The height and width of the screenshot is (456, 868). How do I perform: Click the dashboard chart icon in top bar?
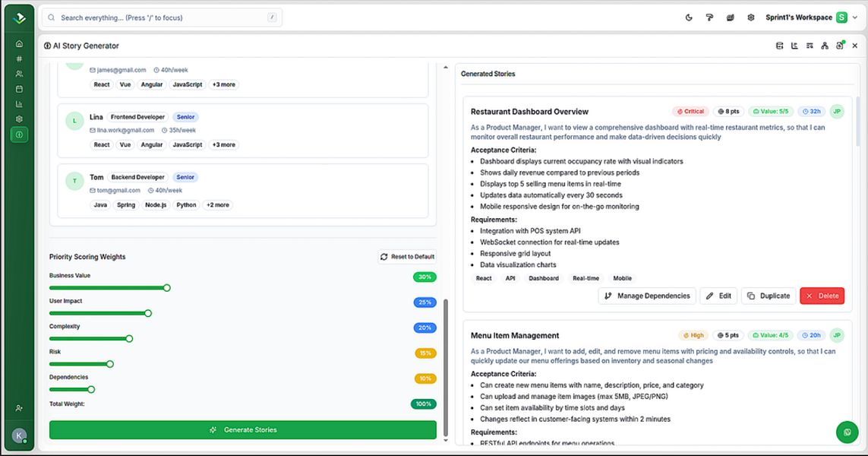(x=730, y=17)
